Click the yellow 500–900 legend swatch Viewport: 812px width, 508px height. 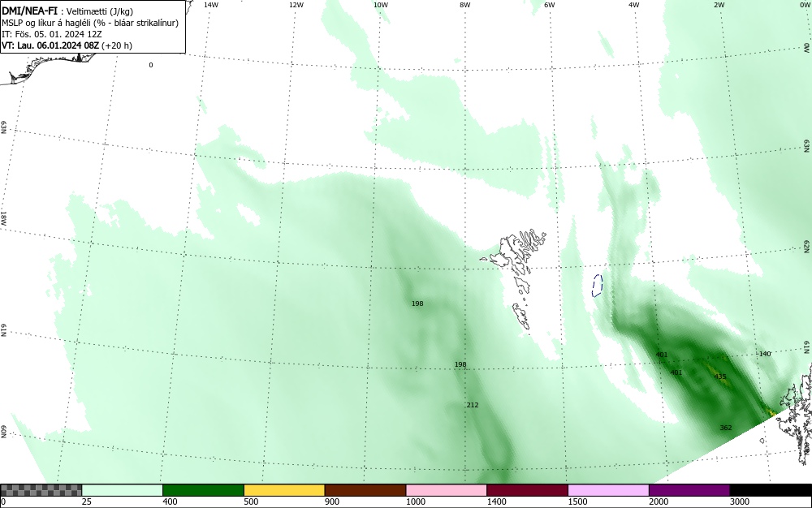click(x=284, y=490)
